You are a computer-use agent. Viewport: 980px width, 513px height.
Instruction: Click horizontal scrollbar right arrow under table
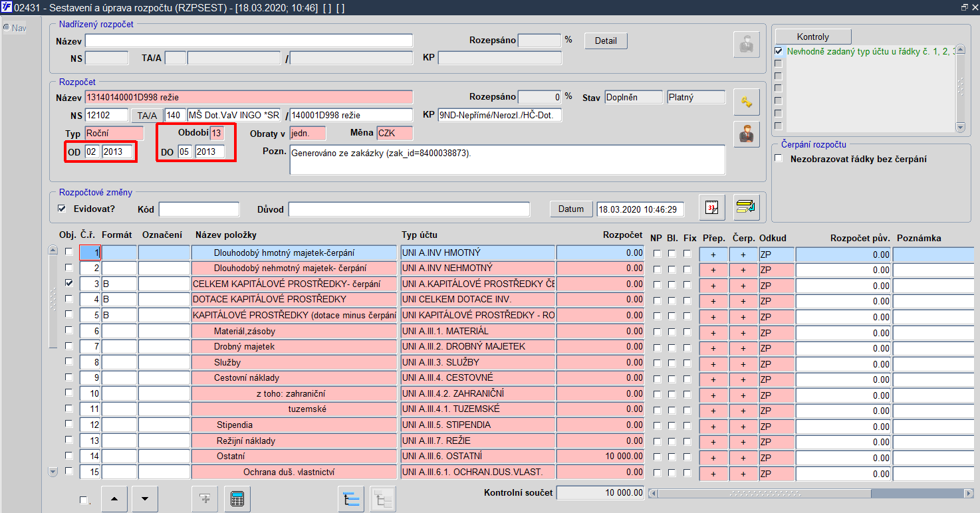pos(969,493)
